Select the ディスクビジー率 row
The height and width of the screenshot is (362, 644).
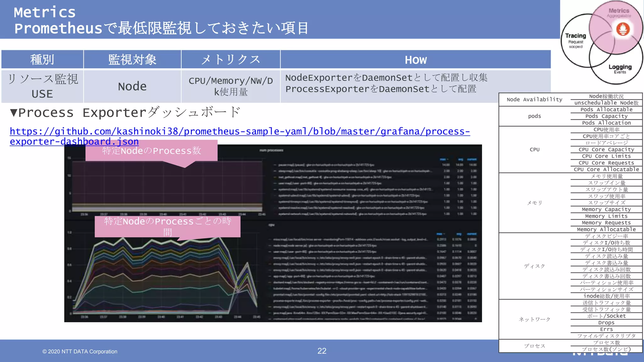pos(606,236)
